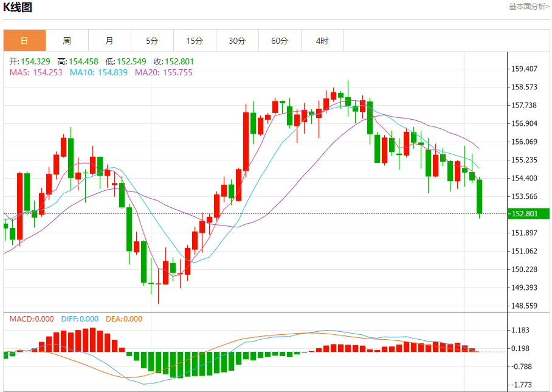The image size is (552, 392).
Task: Click the DEA:0.000 label
Action: click(x=124, y=319)
